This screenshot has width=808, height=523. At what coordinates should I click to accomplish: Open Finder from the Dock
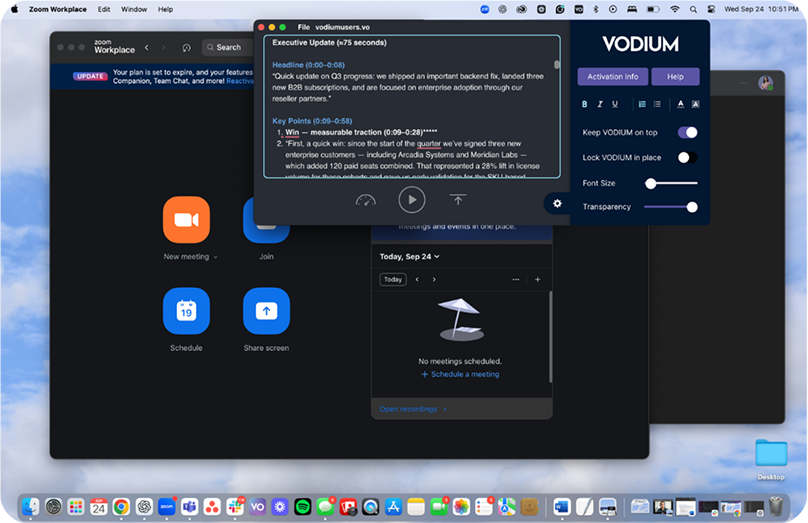coord(30,507)
